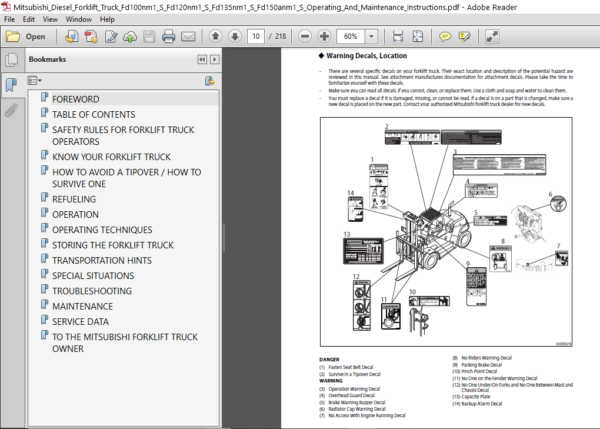Open KNOW YOUR FORKLIFT TRUCK bookmark

pyautogui.click(x=111, y=157)
